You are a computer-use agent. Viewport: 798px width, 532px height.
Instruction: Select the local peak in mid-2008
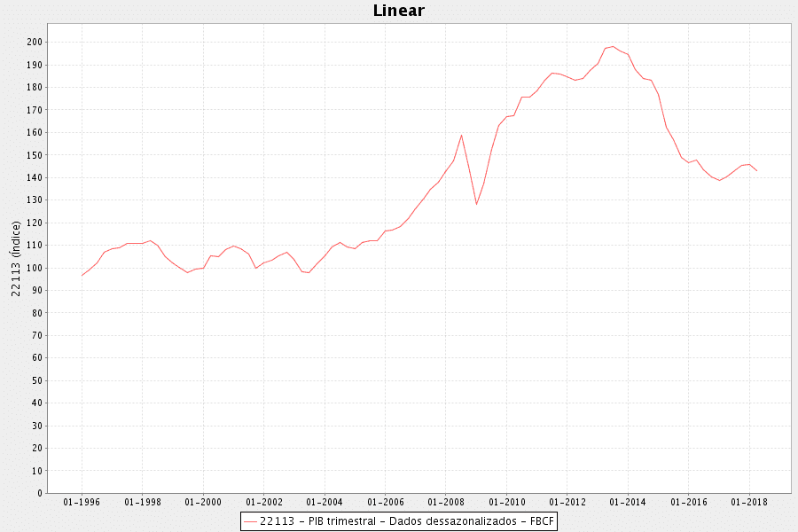461,135
